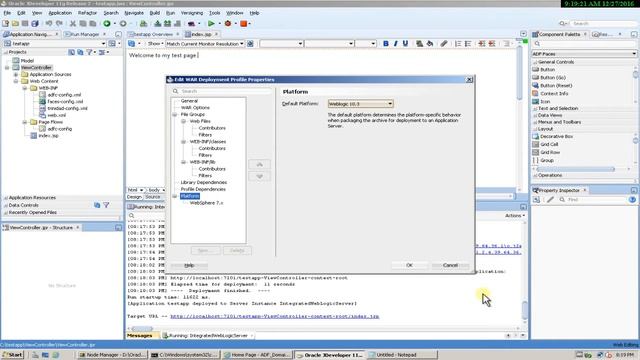Open the Actions dropdown in log panel
Image resolution: width=640 pixels, height=360 pixels.
tap(515, 216)
